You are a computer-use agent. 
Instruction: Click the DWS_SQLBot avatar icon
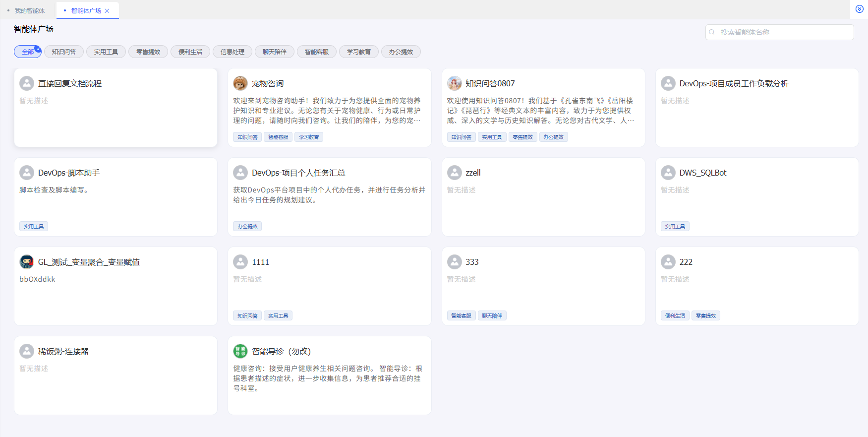click(x=668, y=173)
